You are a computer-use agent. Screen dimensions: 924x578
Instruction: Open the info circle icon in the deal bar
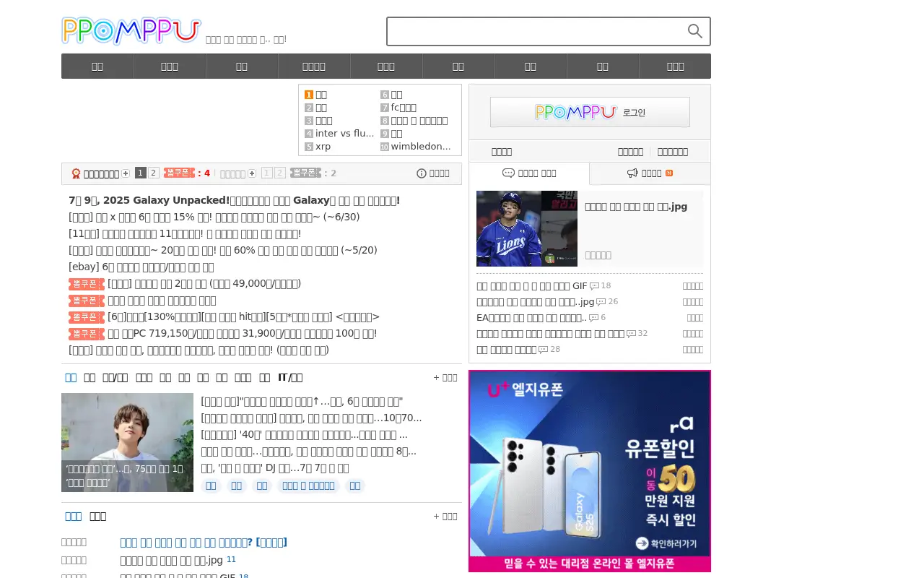click(x=422, y=173)
